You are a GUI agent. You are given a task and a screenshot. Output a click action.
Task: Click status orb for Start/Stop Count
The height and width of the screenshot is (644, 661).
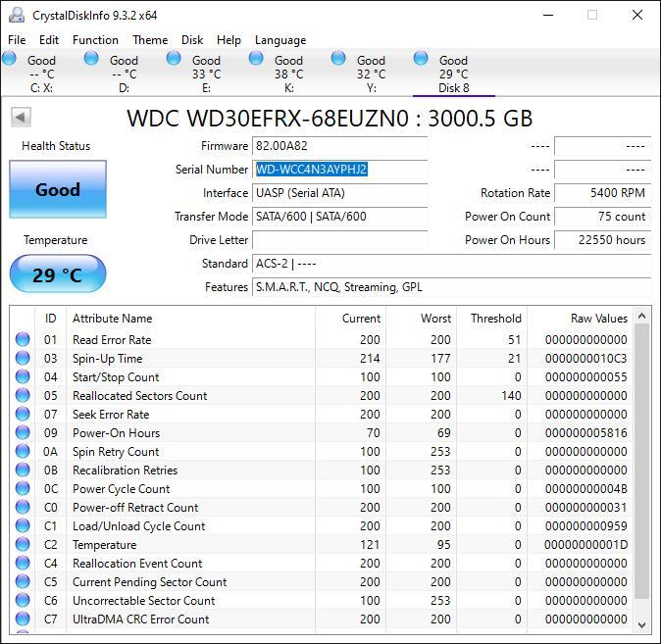tap(23, 376)
